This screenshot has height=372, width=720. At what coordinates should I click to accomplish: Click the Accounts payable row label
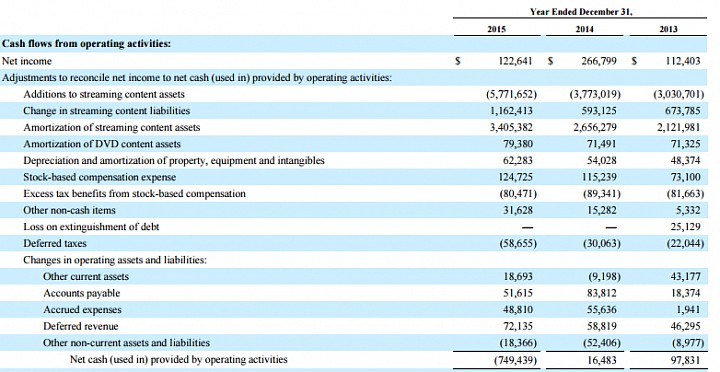[x=82, y=293]
